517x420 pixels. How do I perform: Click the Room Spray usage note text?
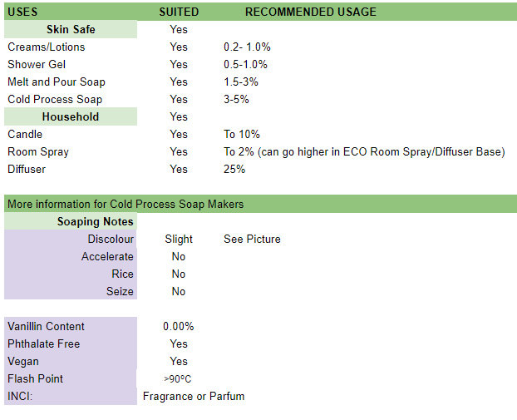364,151
